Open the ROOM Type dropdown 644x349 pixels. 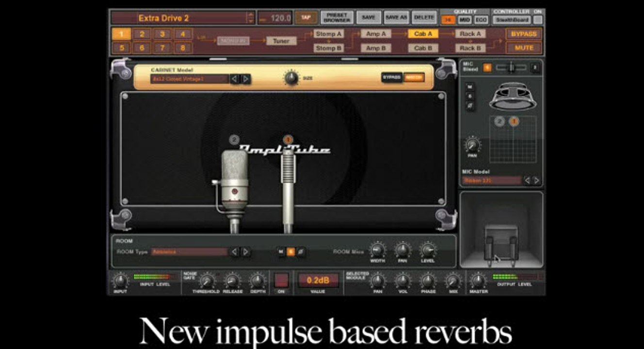tap(189, 252)
